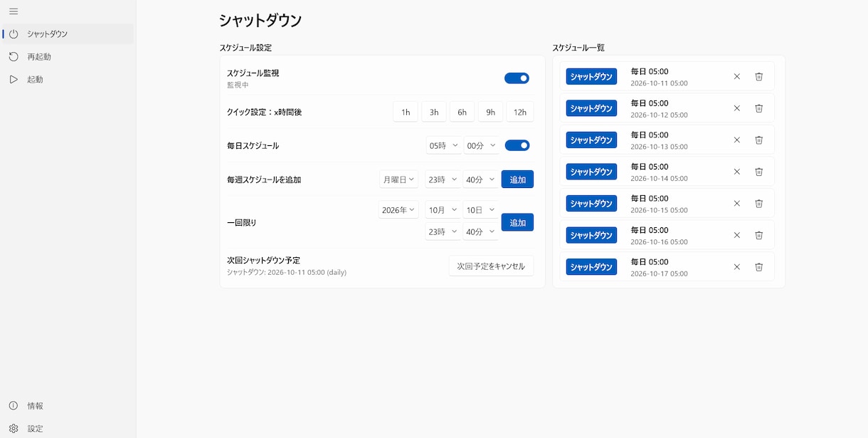Open the 月曜日 weekday dropdown
This screenshot has width=868, height=438.
(399, 179)
